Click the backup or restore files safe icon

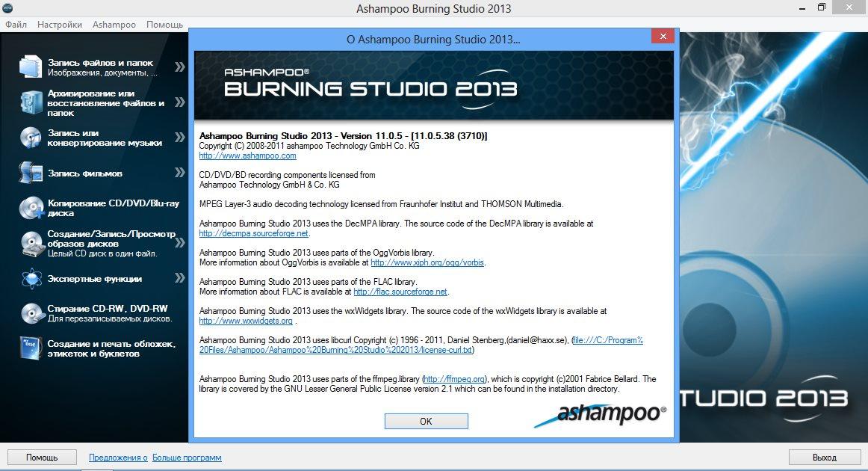[31, 102]
